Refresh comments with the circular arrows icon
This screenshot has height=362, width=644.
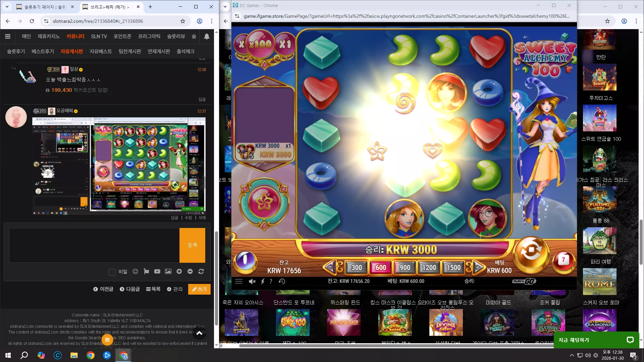tap(201, 271)
